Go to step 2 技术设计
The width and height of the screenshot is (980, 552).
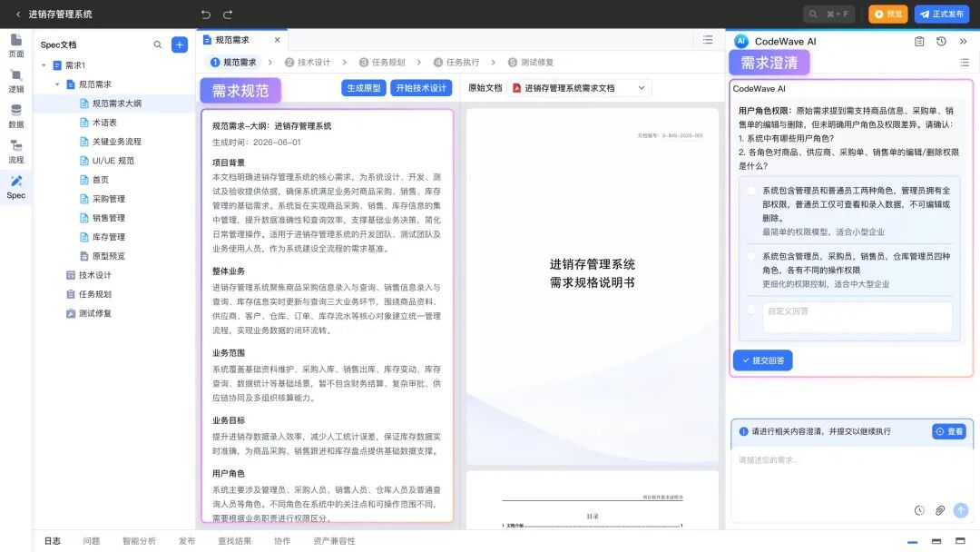307,63
